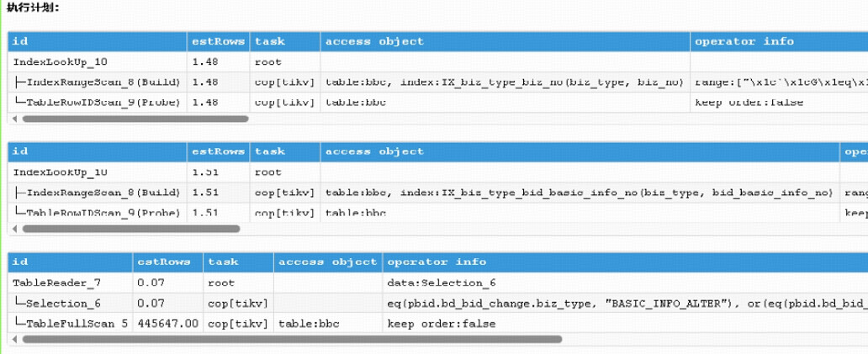The width and height of the screenshot is (868, 354).
Task: Select the Selection_6 plan node
Action: (63, 303)
